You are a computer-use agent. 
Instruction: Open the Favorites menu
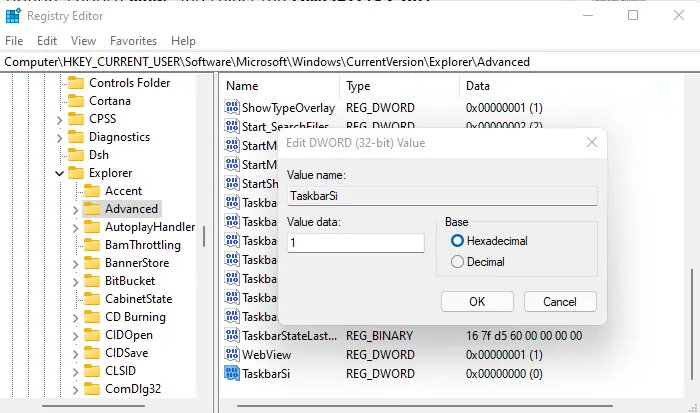133,41
